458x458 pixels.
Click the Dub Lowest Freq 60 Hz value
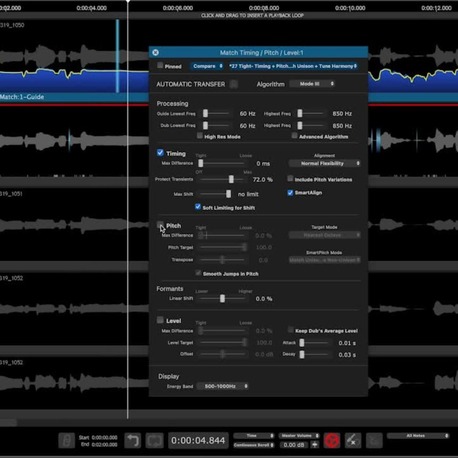point(247,126)
